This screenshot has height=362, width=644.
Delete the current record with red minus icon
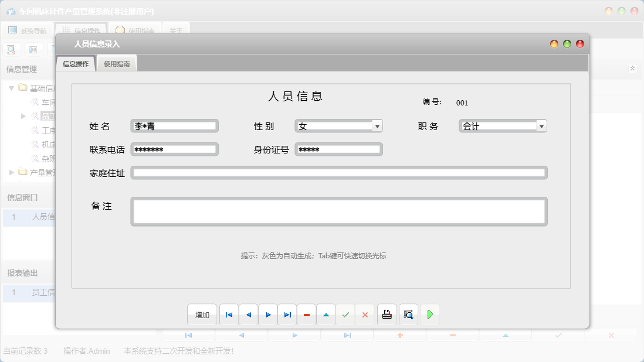[x=306, y=315]
